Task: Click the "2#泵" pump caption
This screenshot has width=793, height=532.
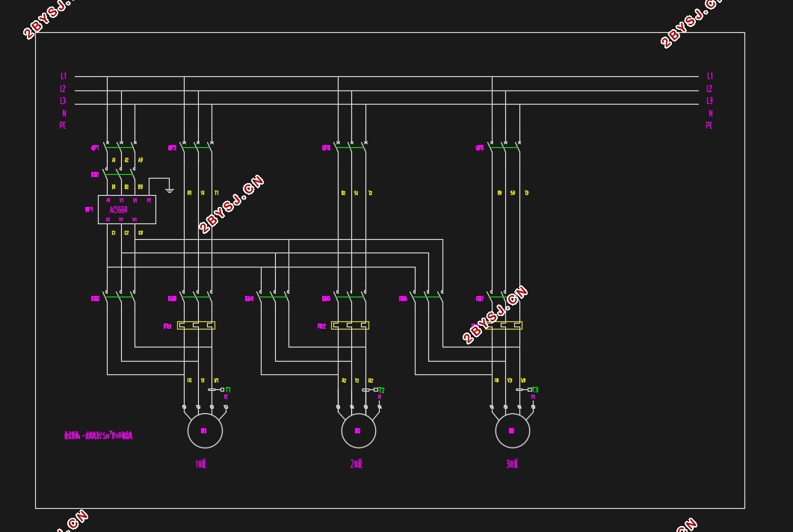Action: point(356,464)
